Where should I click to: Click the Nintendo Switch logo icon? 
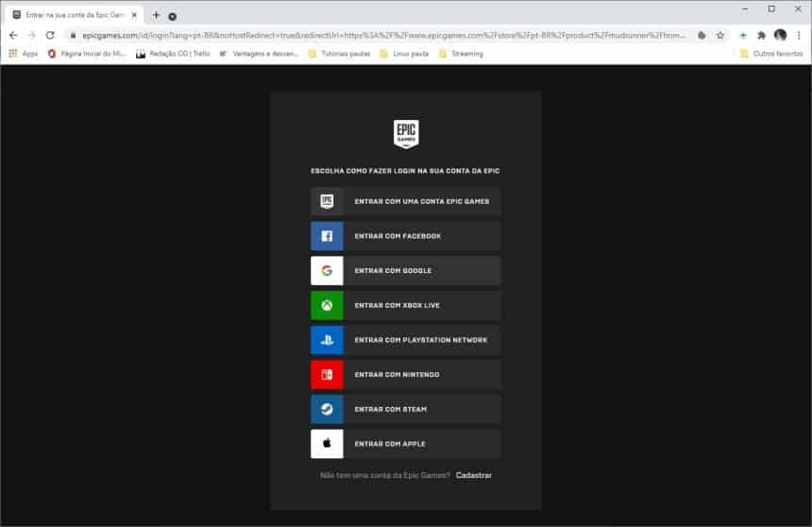coord(327,374)
